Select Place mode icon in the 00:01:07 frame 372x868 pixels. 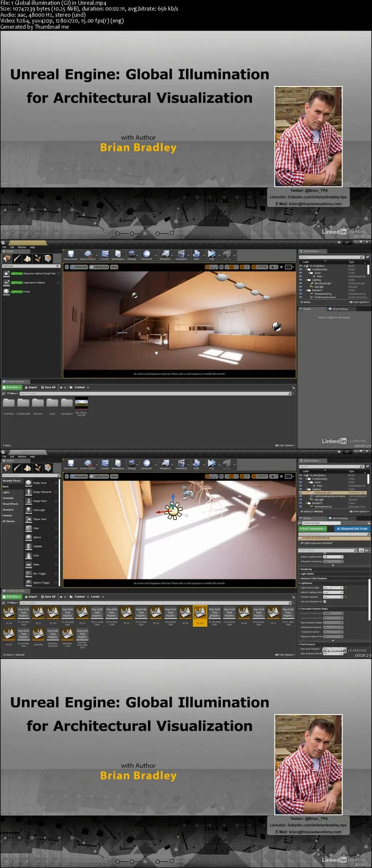coord(7,258)
